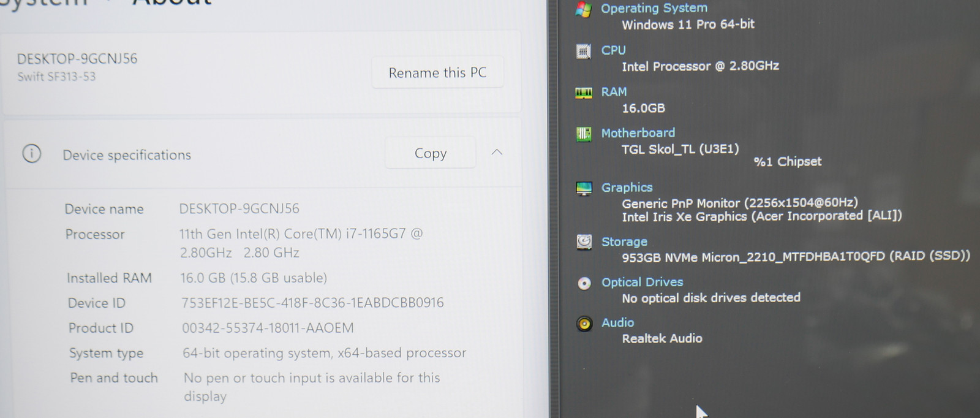This screenshot has width=980, height=418.
Task: Select the Device ID value 753EF12E-BE5C
Action: coord(312,303)
